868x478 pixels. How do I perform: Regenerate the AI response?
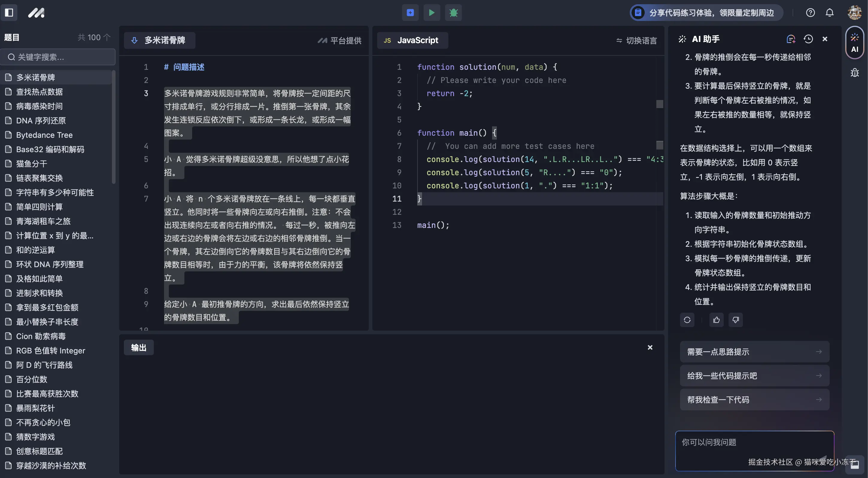click(x=687, y=320)
